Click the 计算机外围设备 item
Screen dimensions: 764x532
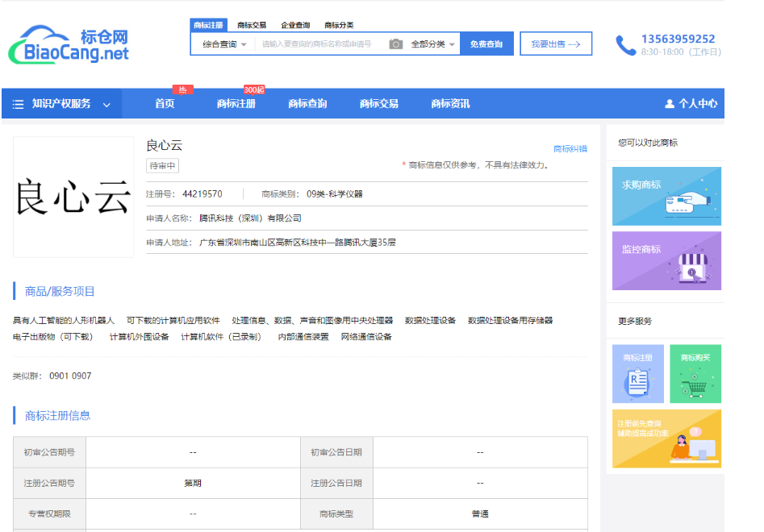(140, 337)
